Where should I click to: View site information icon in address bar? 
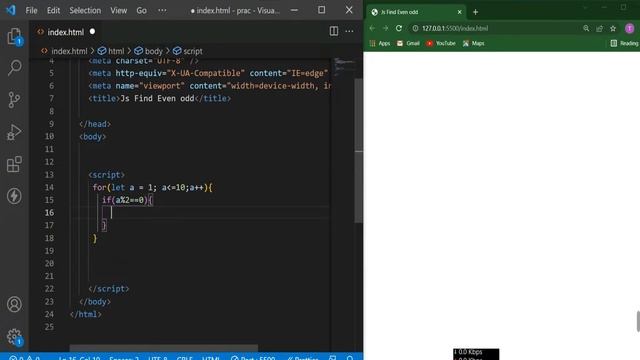coord(415,28)
